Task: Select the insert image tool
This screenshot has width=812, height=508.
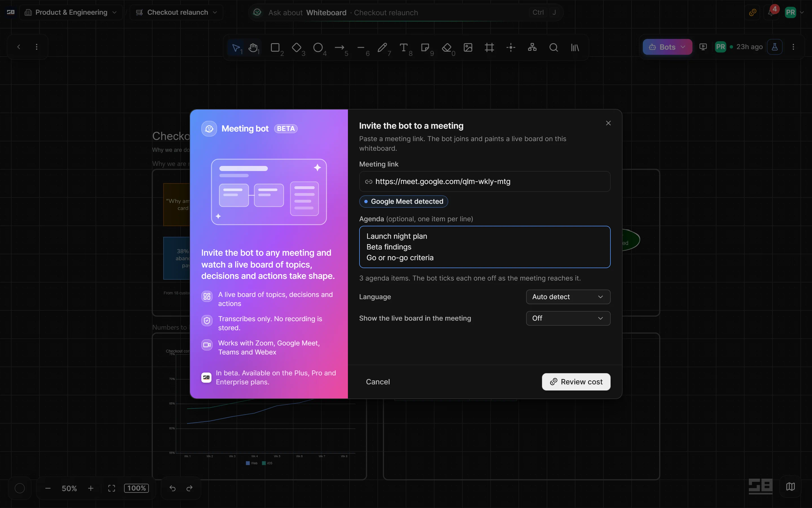Action: pyautogui.click(x=468, y=48)
